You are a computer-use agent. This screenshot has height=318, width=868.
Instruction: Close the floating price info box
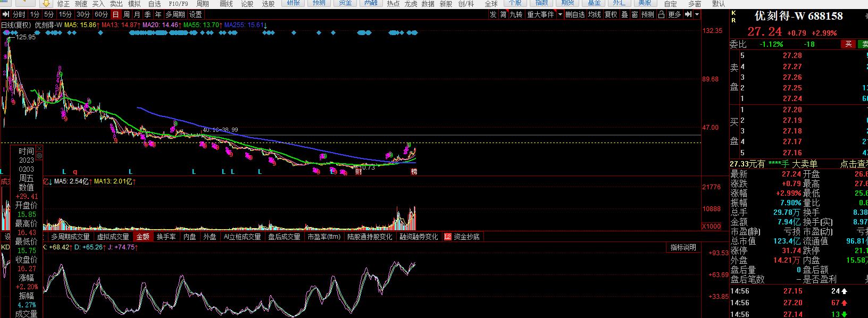[39, 149]
